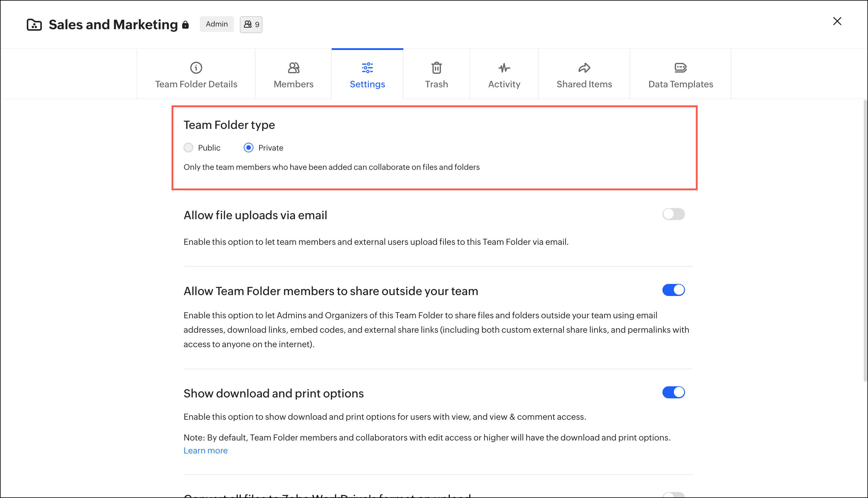Click the Admin role badge

click(x=217, y=24)
